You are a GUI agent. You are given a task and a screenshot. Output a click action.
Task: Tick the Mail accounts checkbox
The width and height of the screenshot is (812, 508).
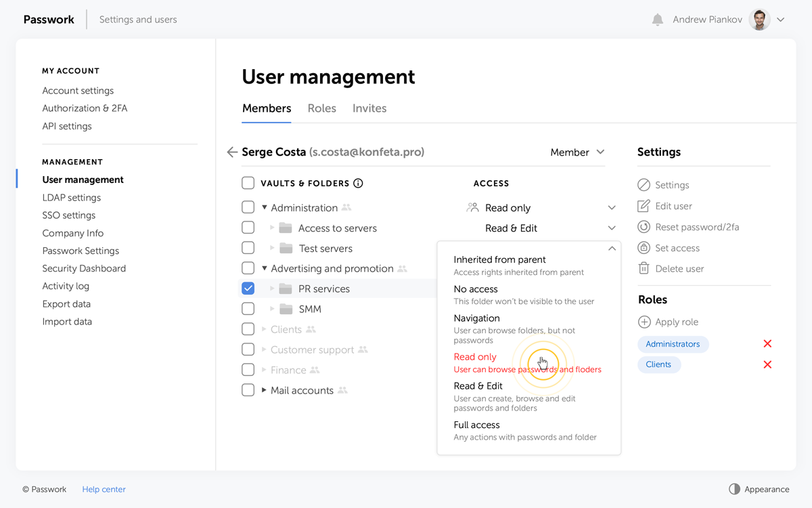[x=248, y=390]
